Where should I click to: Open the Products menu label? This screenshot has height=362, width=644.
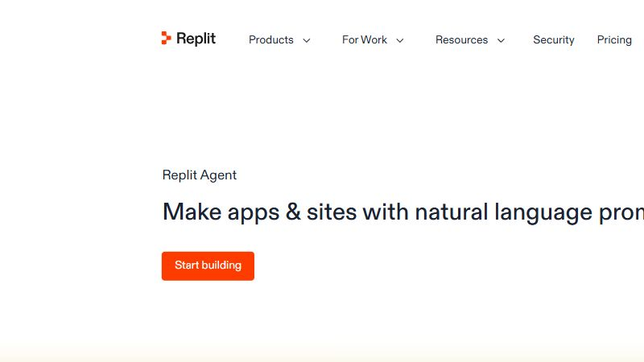271,39
